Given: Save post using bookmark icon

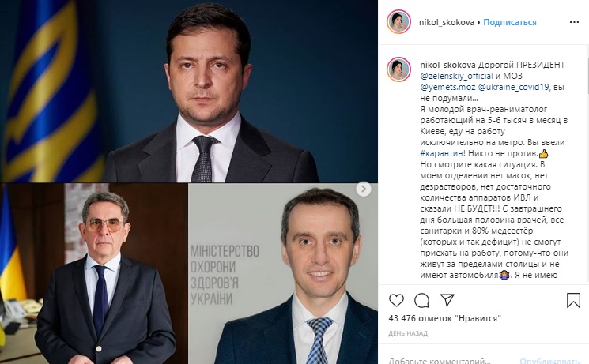Looking at the screenshot, I should click(x=573, y=300).
